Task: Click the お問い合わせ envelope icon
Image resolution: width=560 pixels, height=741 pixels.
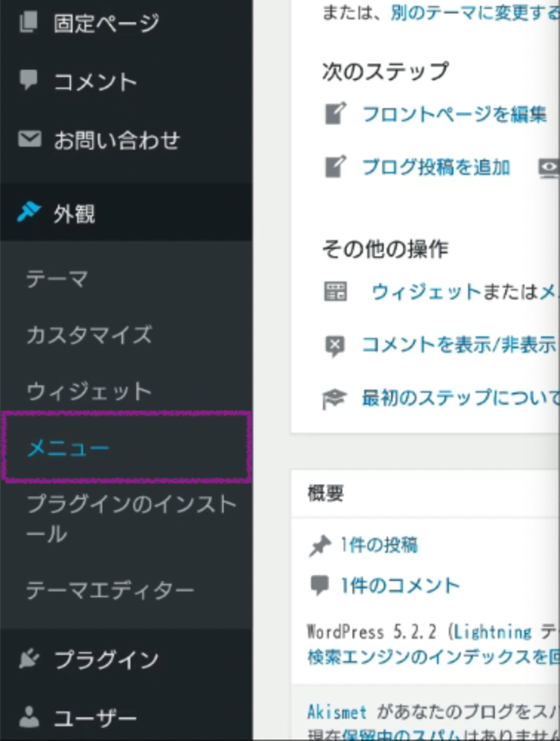Action: click(x=29, y=139)
